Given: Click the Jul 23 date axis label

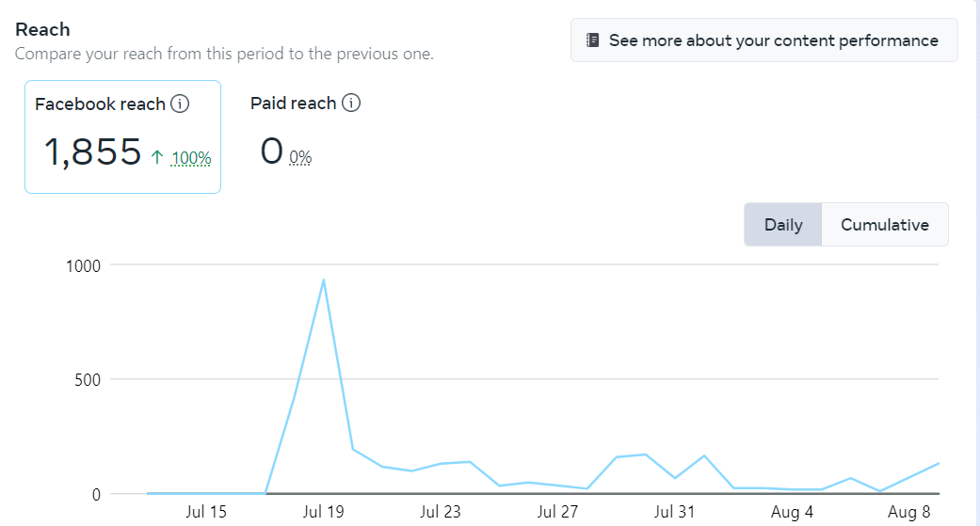Looking at the screenshot, I should (440, 512).
